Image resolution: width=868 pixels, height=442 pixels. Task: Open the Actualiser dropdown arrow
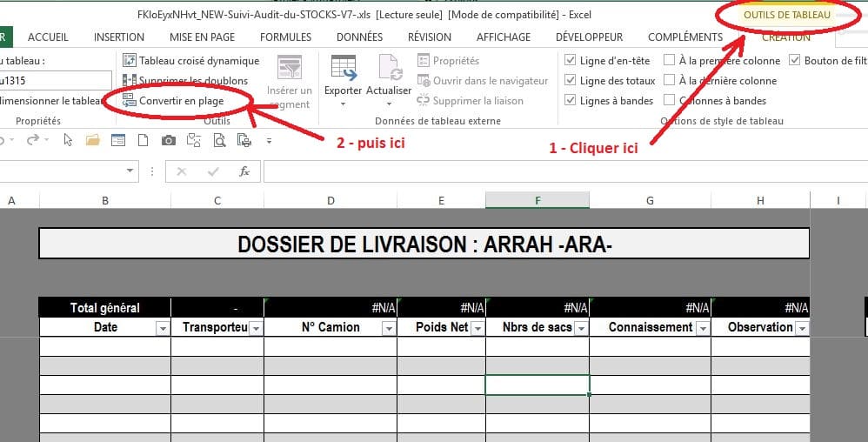coord(389,104)
